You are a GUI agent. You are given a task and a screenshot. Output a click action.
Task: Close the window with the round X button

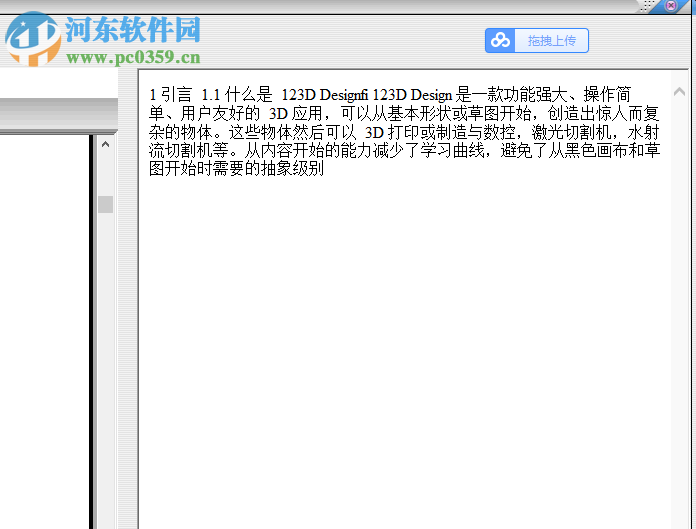click(671, 5)
